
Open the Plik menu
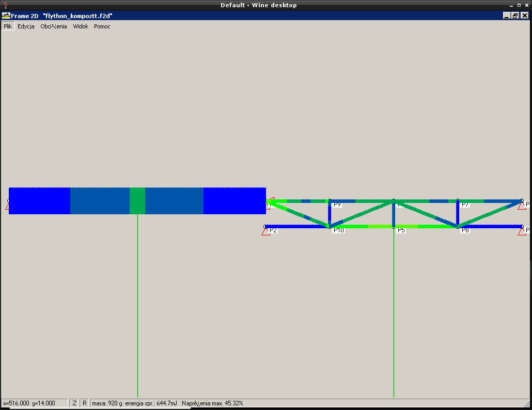[7, 26]
